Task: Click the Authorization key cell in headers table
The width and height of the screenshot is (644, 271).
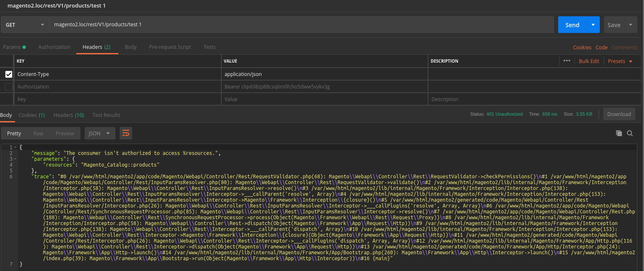Action: coord(118,86)
